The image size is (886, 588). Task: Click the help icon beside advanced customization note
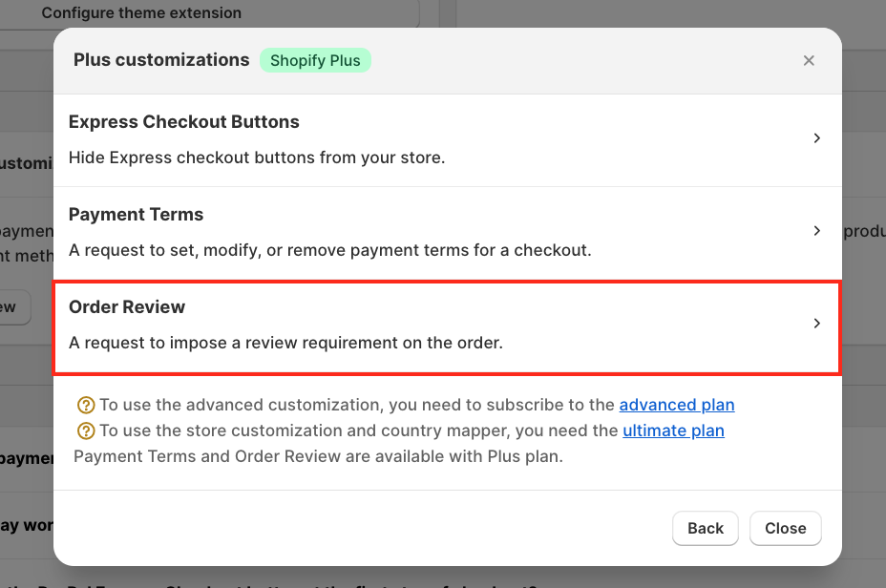[86, 405]
